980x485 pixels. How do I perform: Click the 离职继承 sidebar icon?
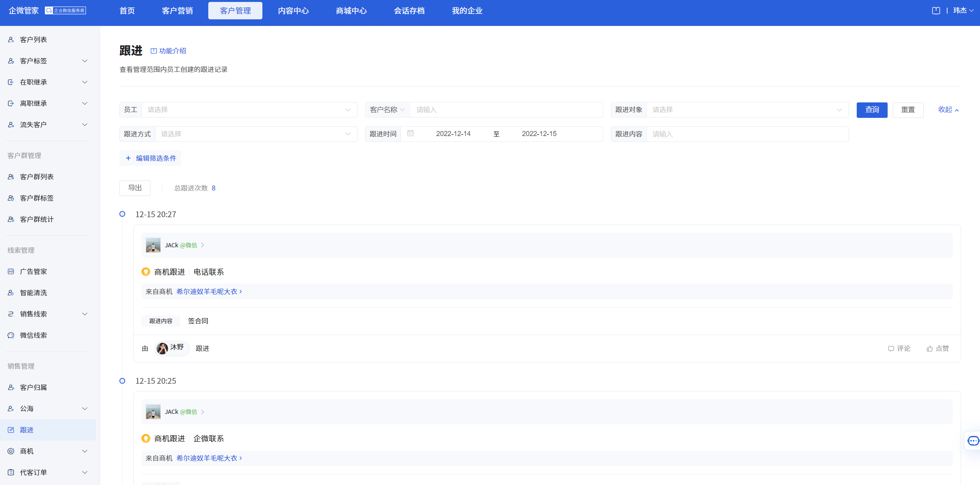point(11,103)
